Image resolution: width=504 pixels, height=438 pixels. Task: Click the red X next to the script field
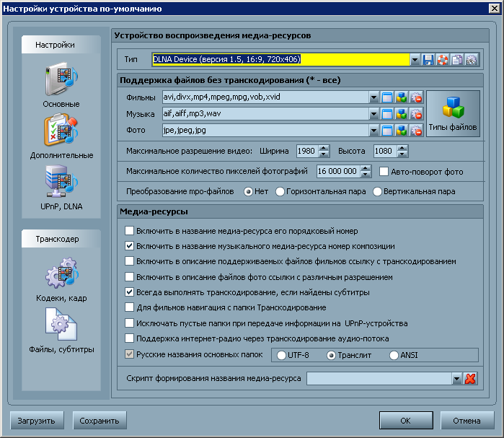coord(470,379)
